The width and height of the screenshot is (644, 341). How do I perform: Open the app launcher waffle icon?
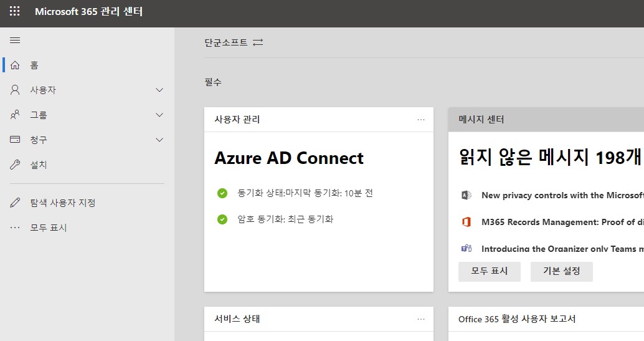tap(15, 11)
